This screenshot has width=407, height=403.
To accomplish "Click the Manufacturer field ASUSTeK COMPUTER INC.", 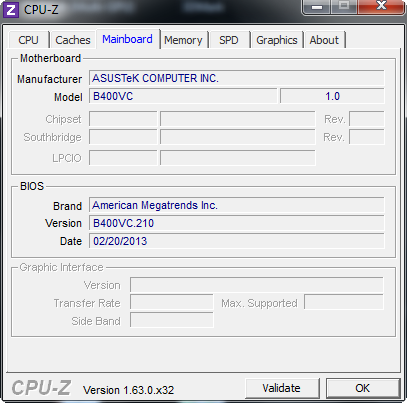I will tap(237, 78).
